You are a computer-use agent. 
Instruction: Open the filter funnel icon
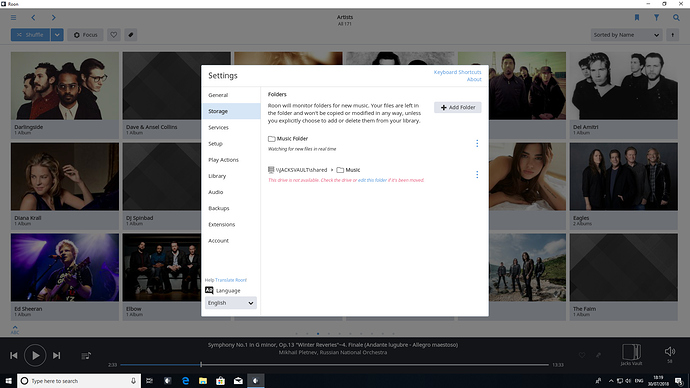click(657, 18)
